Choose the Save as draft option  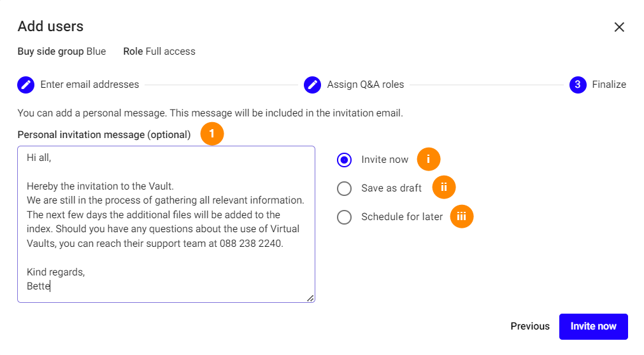[344, 188]
